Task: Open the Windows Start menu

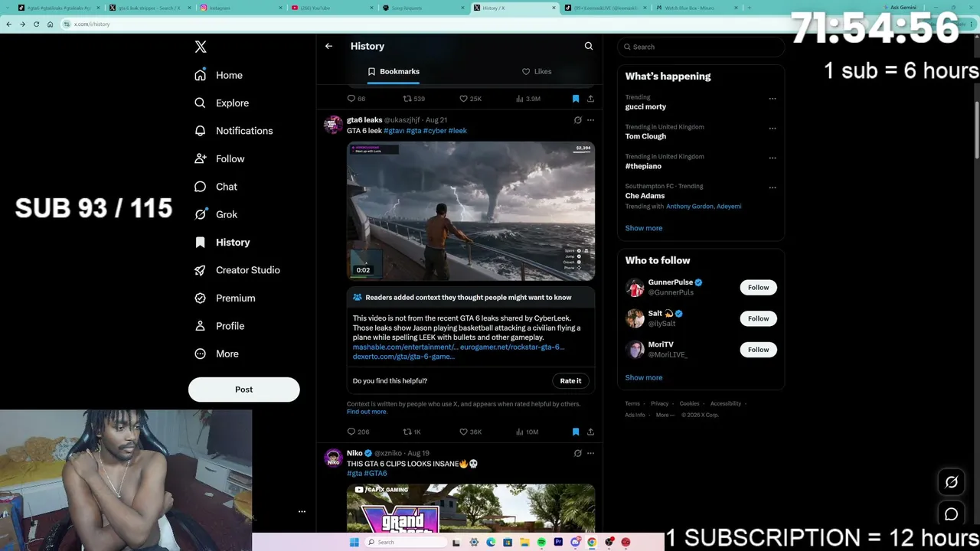Action: (x=354, y=543)
